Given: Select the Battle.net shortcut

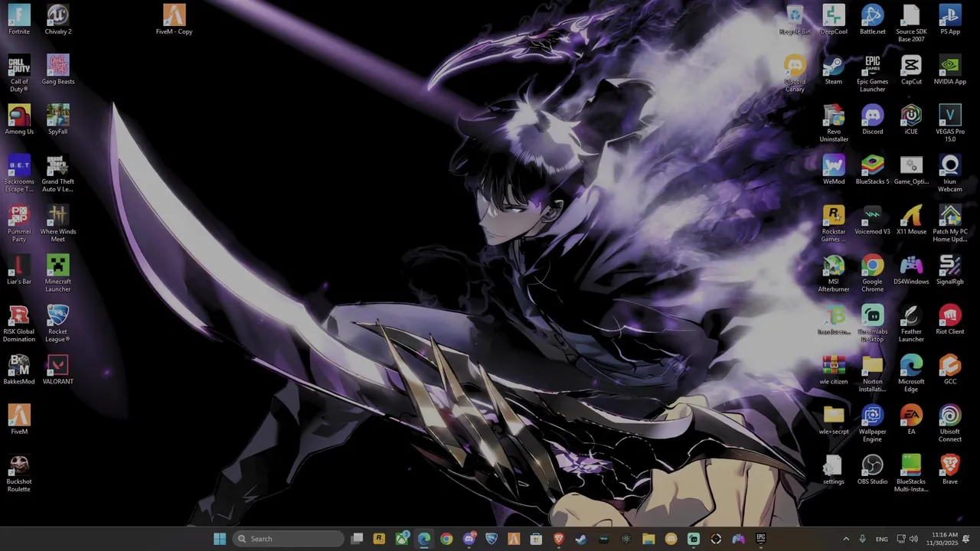Looking at the screenshot, I should [x=873, y=20].
